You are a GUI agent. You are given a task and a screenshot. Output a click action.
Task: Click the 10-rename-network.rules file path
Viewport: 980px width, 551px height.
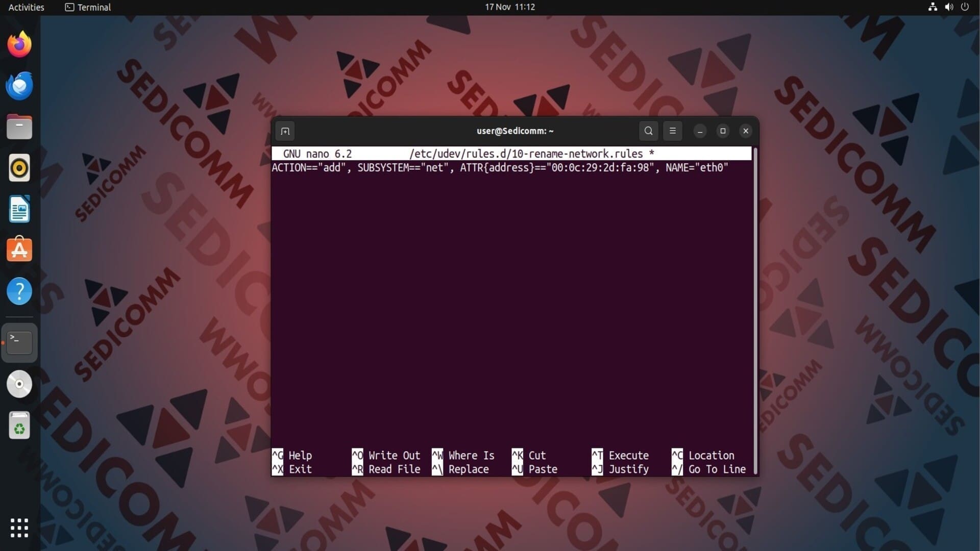coord(526,154)
